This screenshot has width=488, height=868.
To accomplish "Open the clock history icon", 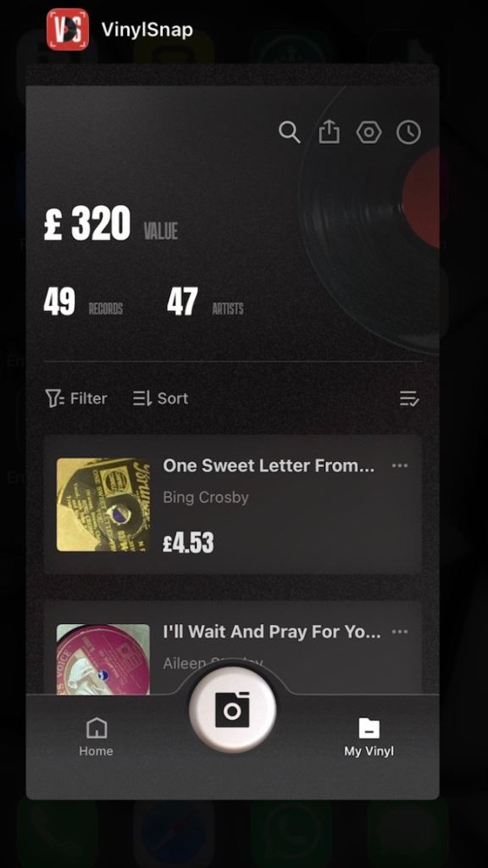I will 409,133.
